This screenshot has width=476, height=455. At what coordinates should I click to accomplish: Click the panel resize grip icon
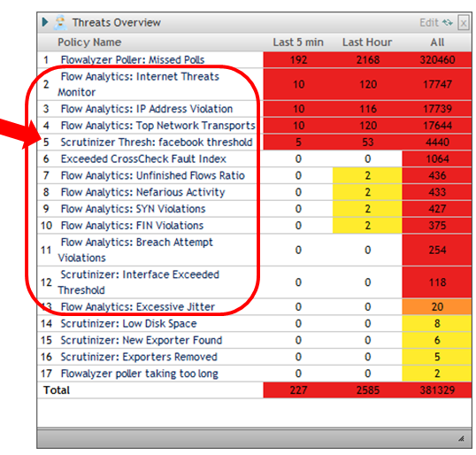pyautogui.click(x=462, y=438)
